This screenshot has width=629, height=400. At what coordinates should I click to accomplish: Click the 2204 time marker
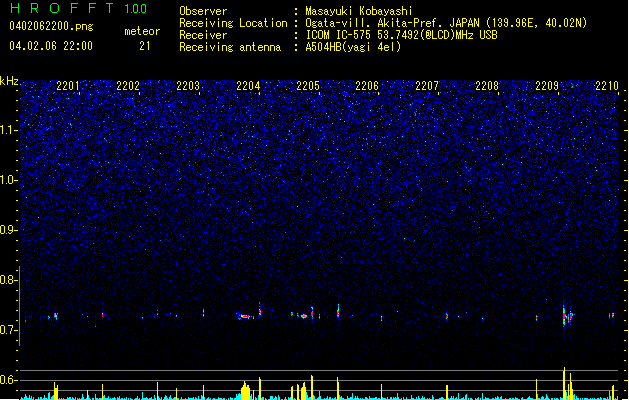(248, 85)
